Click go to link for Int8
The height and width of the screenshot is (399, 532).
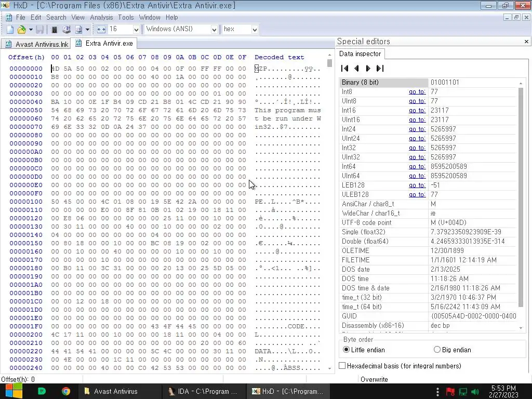(417, 91)
